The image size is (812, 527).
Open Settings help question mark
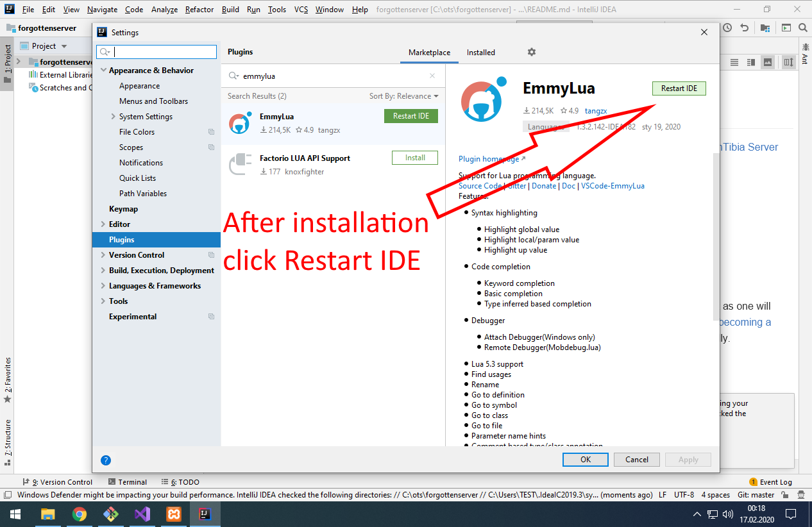[x=106, y=460]
